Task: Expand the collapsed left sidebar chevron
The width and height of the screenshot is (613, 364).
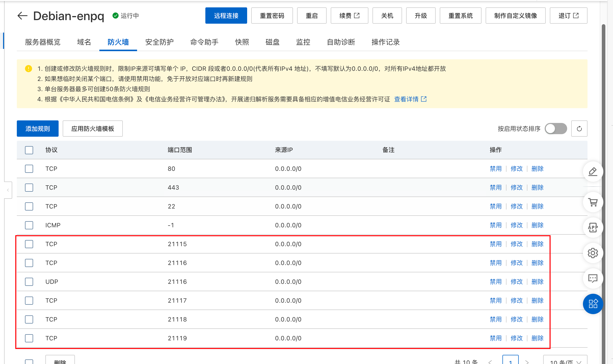Action: coord(8,190)
